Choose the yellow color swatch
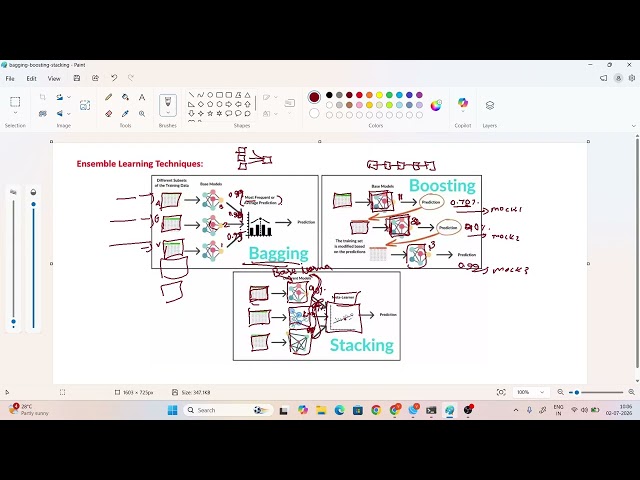 point(379,95)
